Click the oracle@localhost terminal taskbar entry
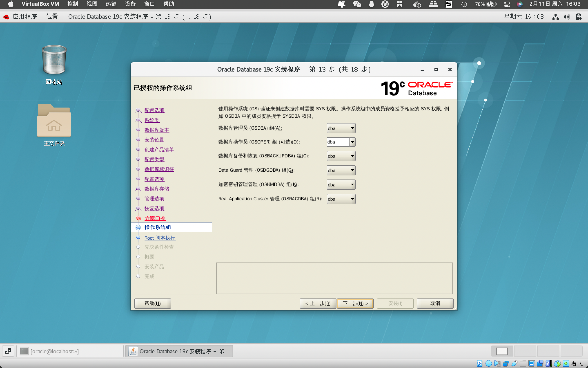This screenshot has width=588, height=368. (x=70, y=351)
